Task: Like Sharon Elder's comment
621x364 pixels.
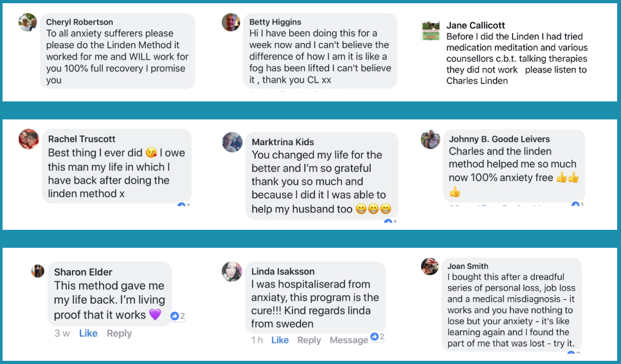Action: 88,333
